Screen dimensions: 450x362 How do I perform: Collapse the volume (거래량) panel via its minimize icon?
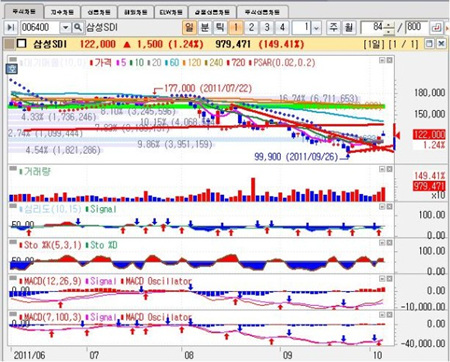pyautogui.click(x=382, y=169)
